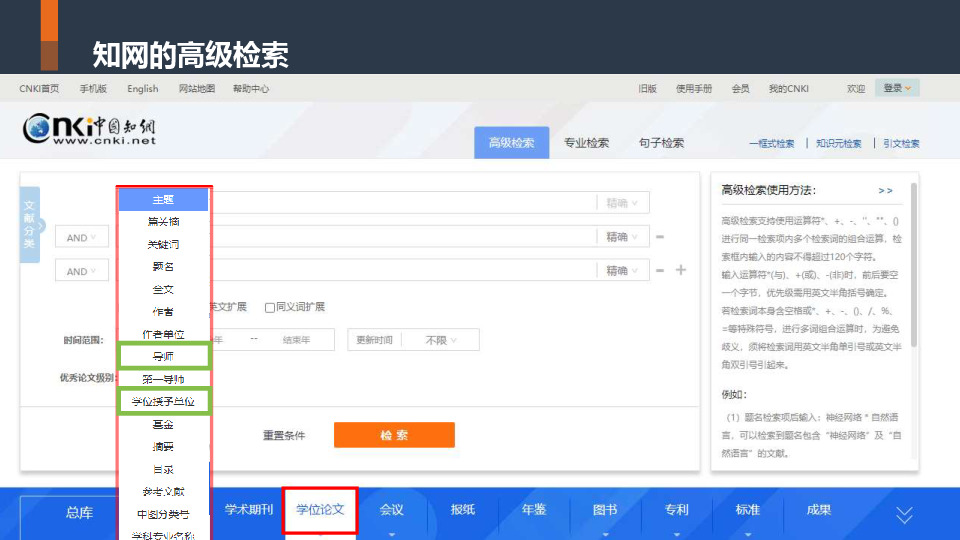Select the 专利 database tab

(x=677, y=509)
